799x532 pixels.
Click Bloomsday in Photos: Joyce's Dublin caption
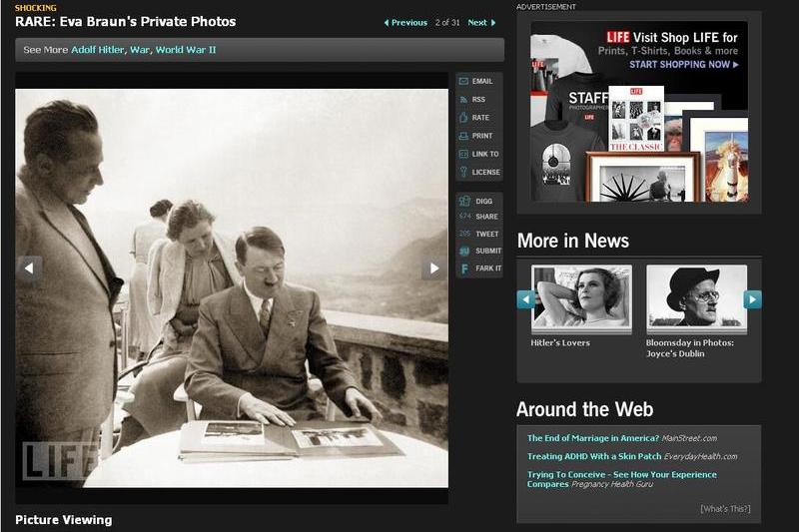690,348
